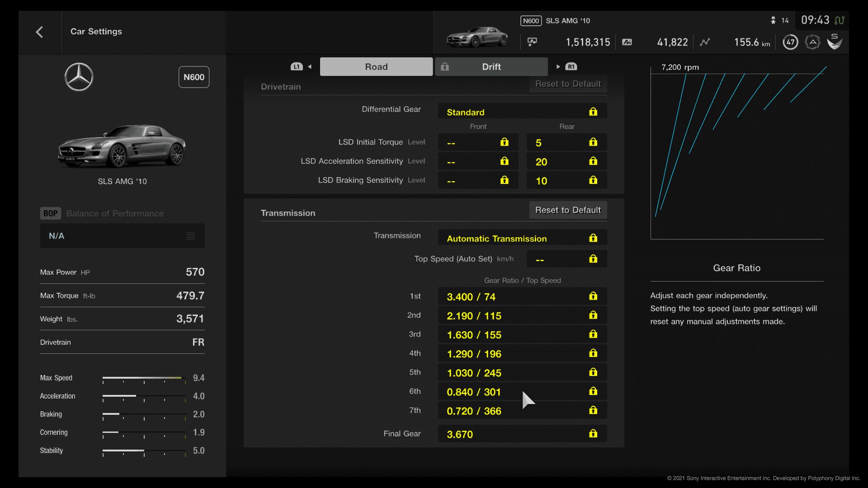Screen dimensions: 868x488
Task: Click the BOP badge icon
Action: click(x=50, y=213)
